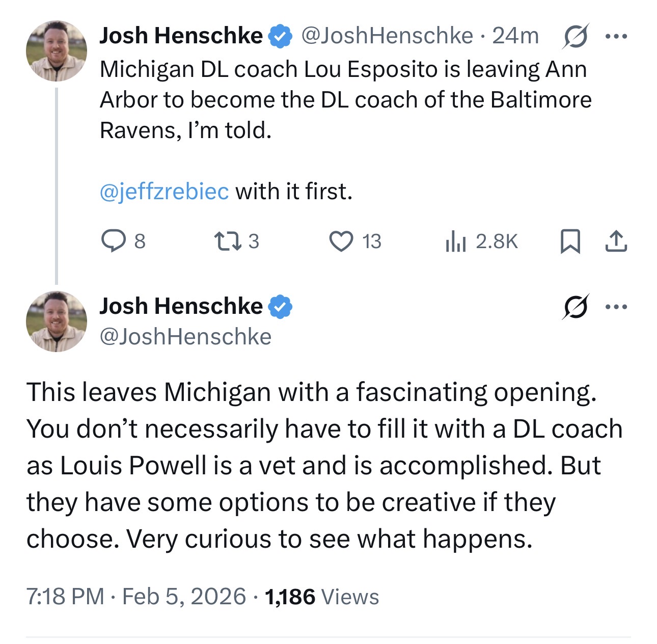Image resolution: width=657 pixels, height=644 pixels.
Task: Repost the tweet with 3 reposts
Action: pos(228,241)
